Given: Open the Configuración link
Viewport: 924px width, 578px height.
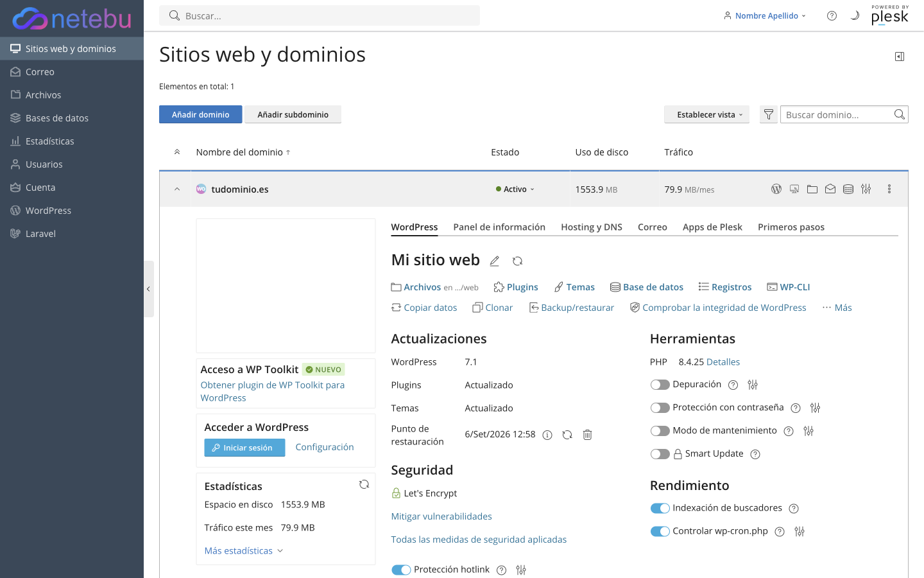Looking at the screenshot, I should (325, 447).
